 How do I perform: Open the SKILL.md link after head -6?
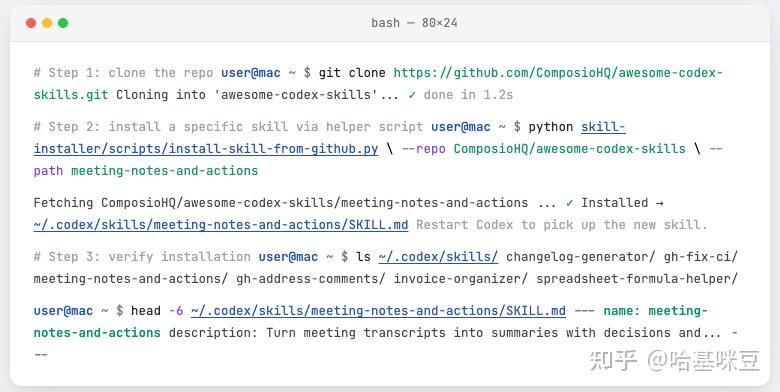[378, 311]
